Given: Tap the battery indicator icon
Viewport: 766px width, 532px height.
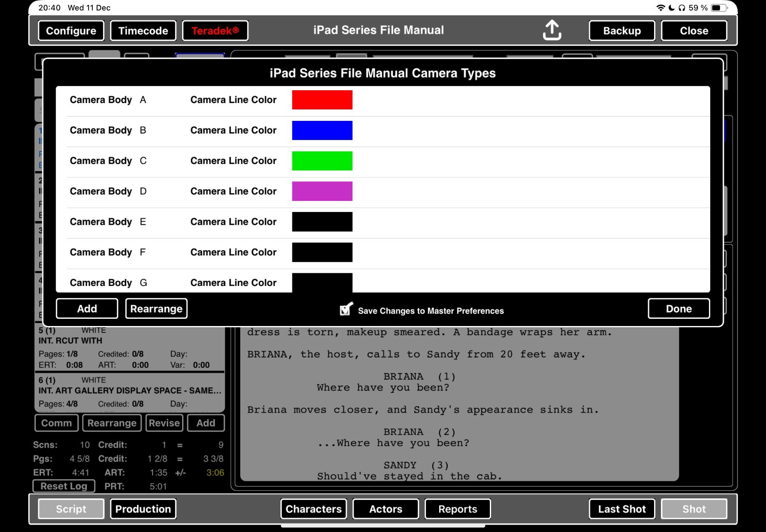Looking at the screenshot, I should pos(720,8).
